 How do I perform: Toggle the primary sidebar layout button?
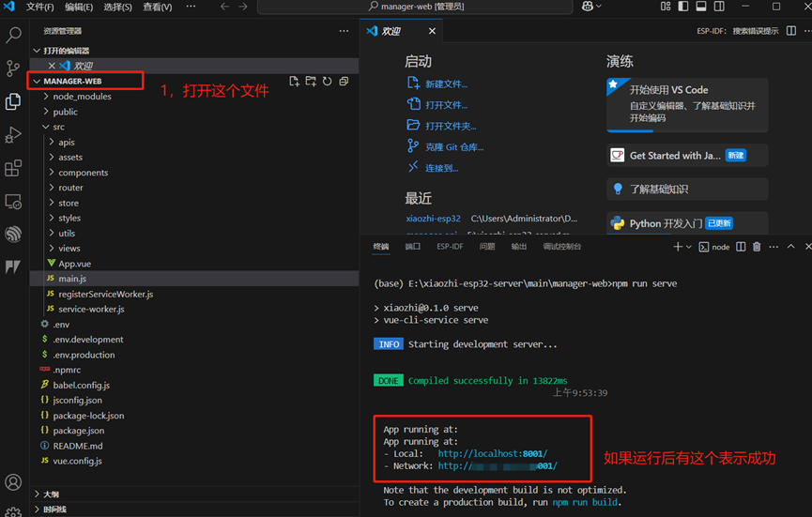point(683,7)
